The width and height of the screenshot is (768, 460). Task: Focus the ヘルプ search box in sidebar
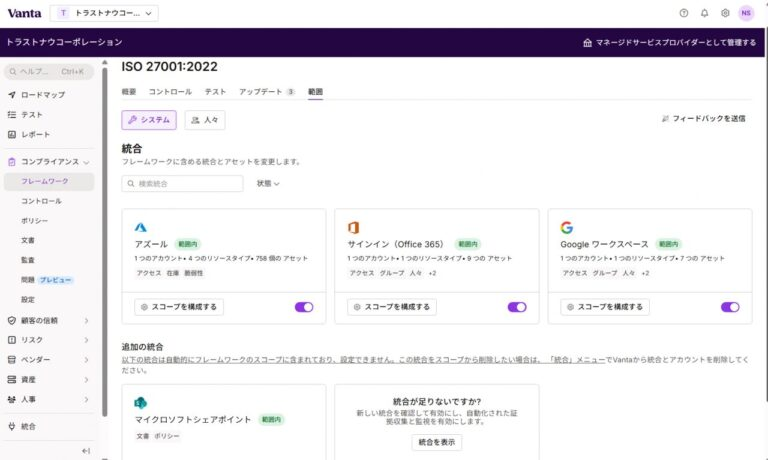coord(48,72)
